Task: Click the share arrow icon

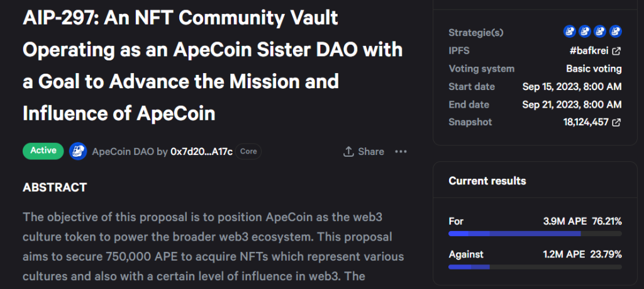Action: [x=348, y=152]
